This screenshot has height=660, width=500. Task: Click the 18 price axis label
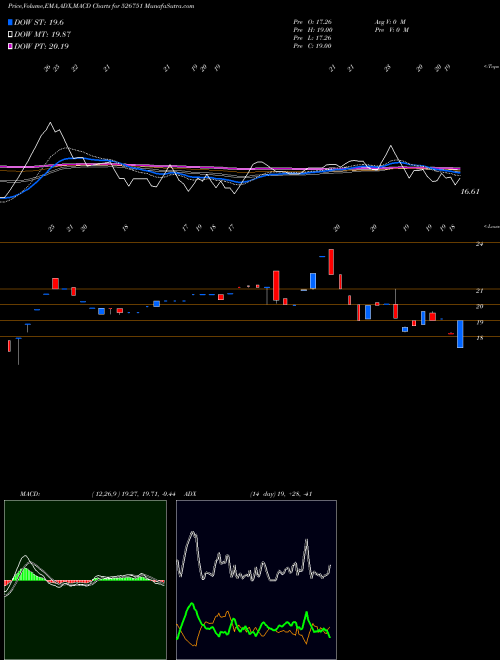coord(479,338)
